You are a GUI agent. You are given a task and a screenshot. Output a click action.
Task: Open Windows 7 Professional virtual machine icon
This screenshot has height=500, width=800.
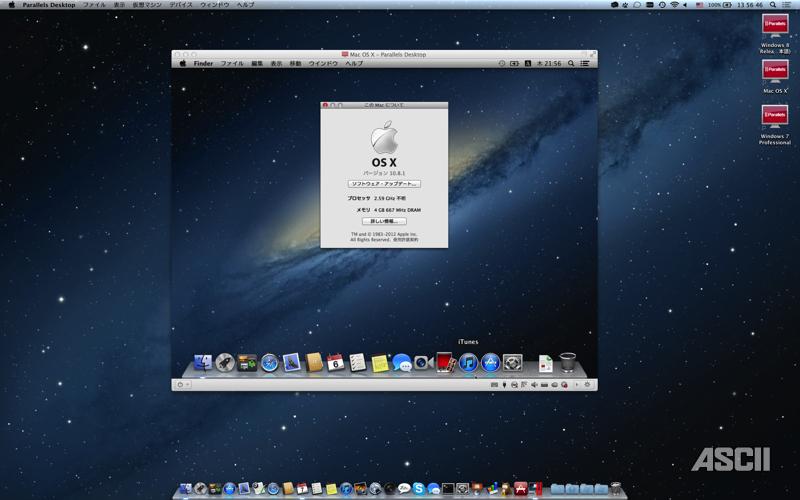775,118
